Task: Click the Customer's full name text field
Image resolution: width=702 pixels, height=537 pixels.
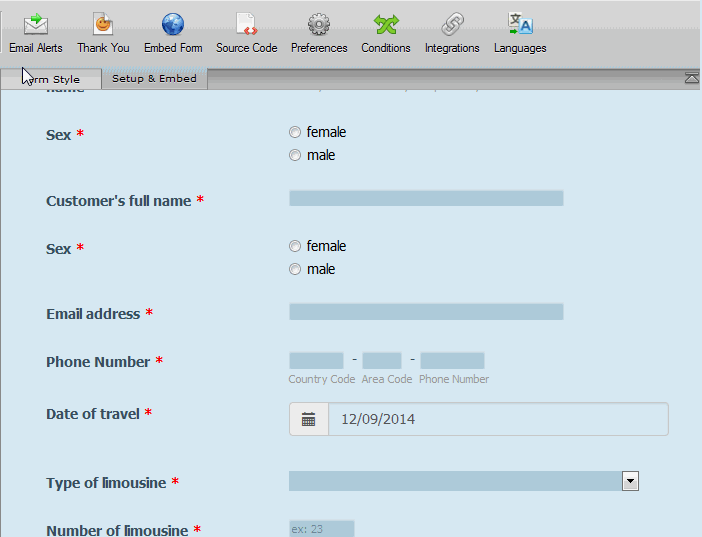Action: point(426,198)
